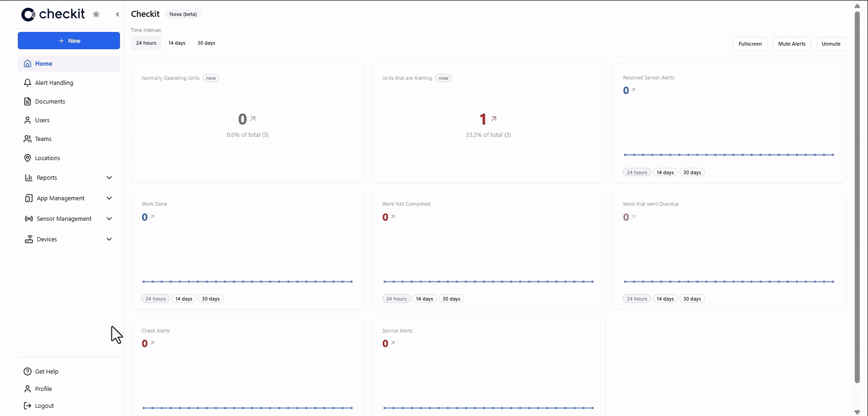The width and height of the screenshot is (868, 416).
Task: Open Work that went Overdue arrow link
Action: (633, 217)
